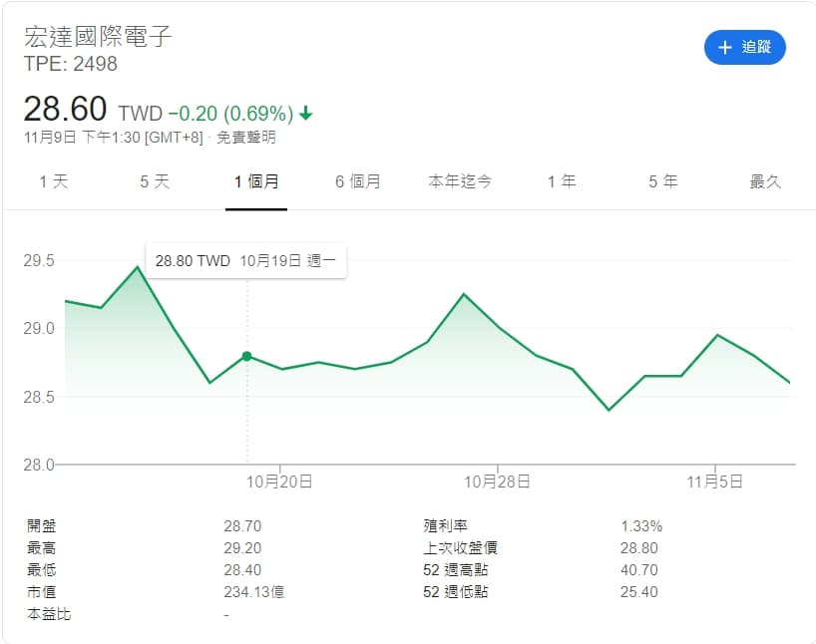Click the 52 週高點 value 40.70

(638, 570)
